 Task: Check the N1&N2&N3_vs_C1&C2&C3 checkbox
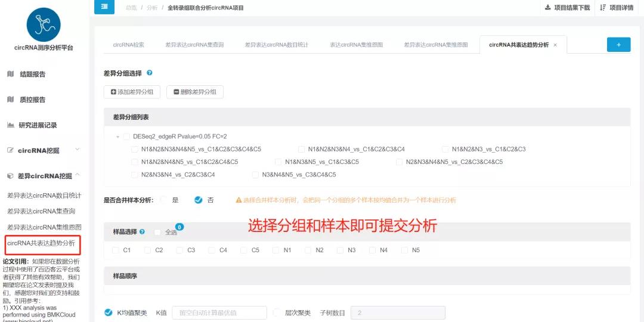tap(445, 149)
